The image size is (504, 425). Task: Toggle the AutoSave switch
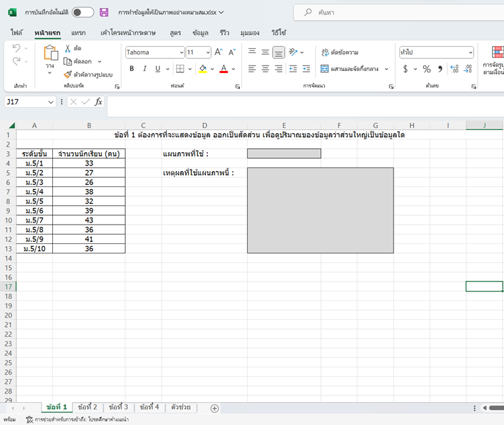pos(83,12)
